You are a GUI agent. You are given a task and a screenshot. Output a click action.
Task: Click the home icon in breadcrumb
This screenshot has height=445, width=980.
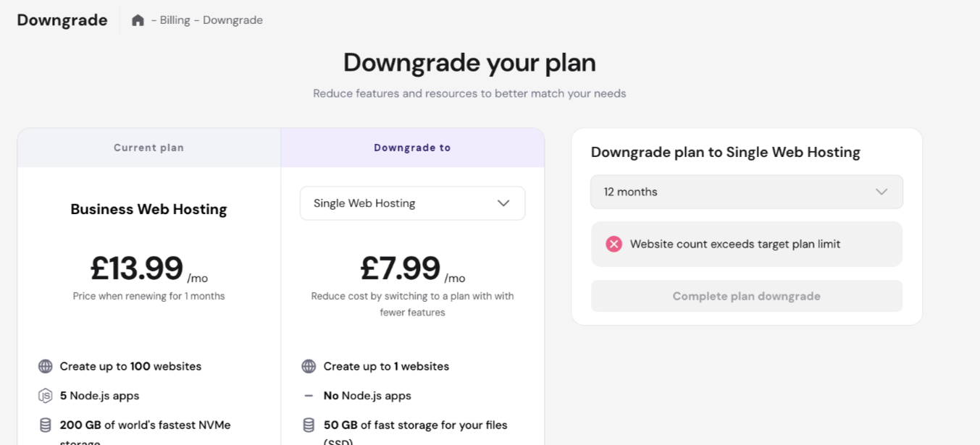click(x=138, y=20)
